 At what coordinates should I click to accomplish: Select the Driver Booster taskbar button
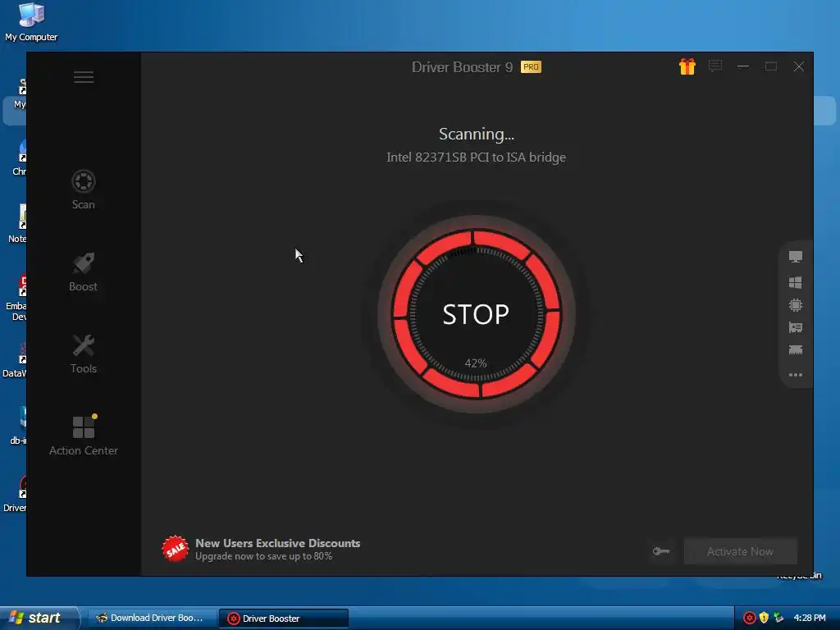click(x=283, y=619)
